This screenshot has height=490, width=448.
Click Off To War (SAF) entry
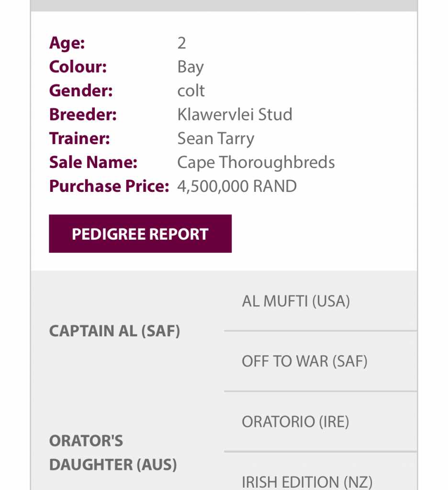[x=304, y=361]
